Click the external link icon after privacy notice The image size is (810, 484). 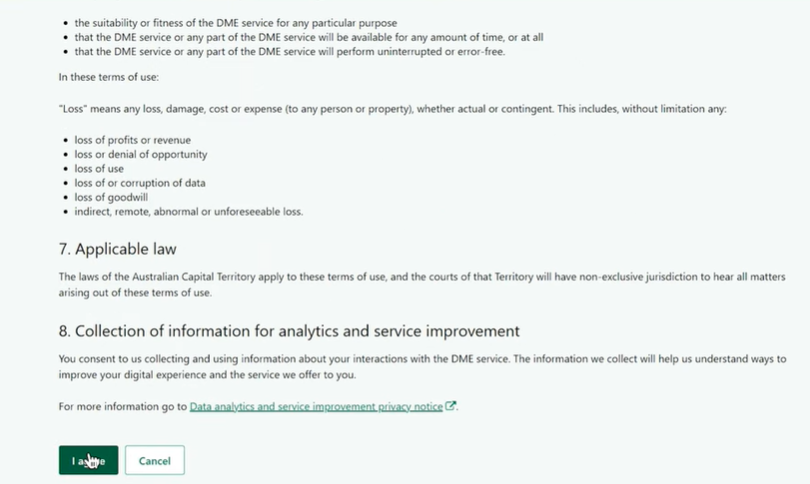(451, 407)
